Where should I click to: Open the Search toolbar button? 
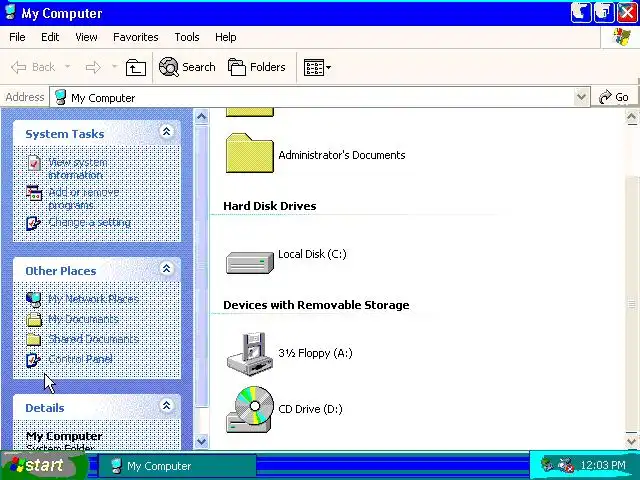(x=187, y=67)
